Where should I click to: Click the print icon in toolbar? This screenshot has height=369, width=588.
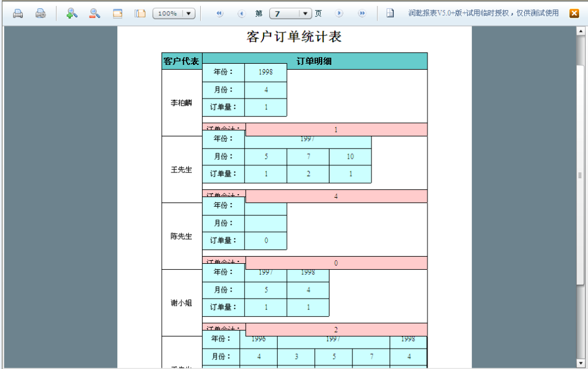point(18,13)
